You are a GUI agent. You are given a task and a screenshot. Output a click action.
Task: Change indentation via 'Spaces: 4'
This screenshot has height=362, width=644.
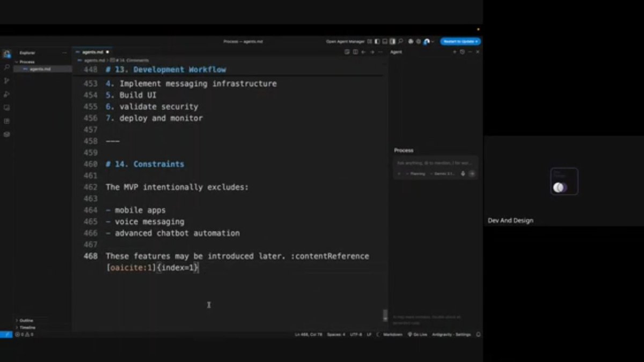point(336,334)
